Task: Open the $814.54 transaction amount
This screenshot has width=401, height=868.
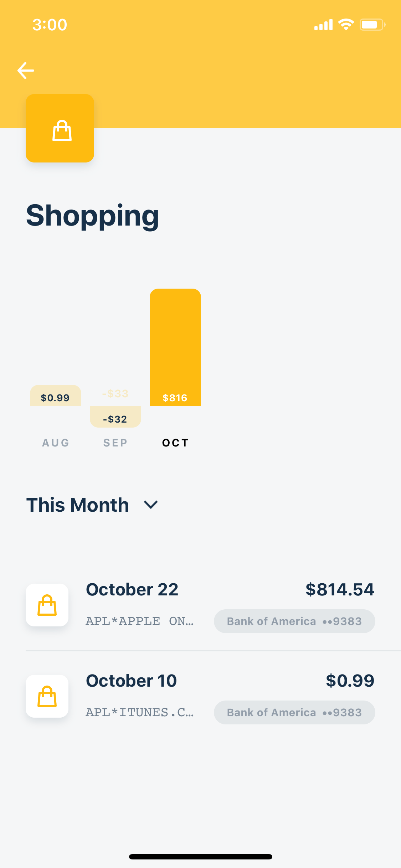Action: pyautogui.click(x=340, y=589)
